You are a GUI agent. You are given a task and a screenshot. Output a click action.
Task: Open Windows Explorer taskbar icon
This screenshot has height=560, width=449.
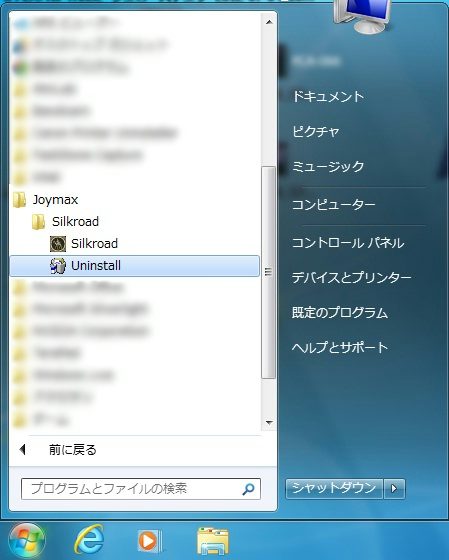coord(213,541)
